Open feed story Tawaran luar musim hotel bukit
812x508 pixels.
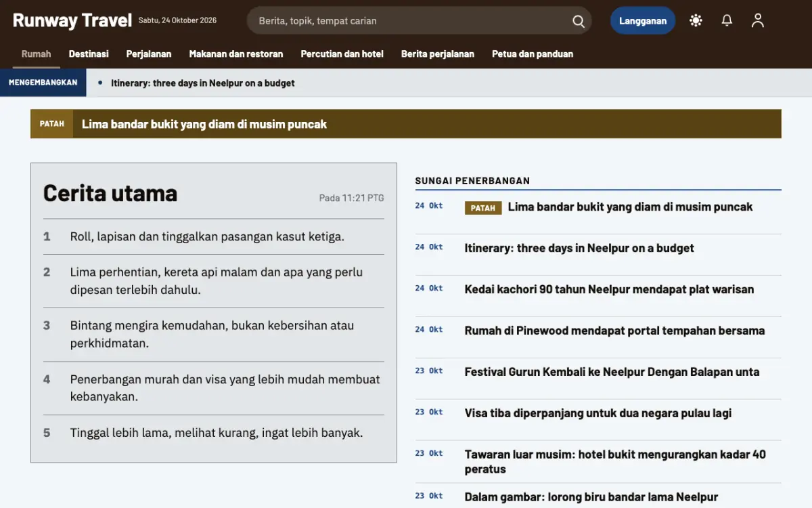click(615, 462)
